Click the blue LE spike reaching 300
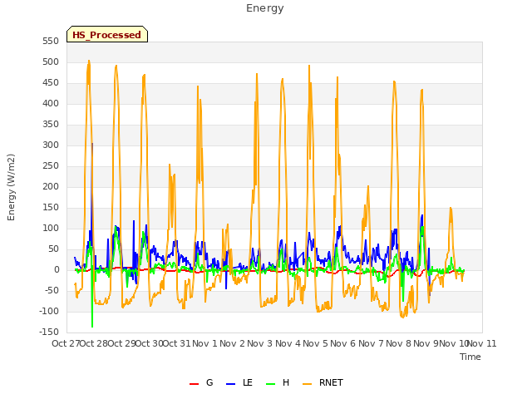Viewport: 532px width, 399px height. click(92, 144)
